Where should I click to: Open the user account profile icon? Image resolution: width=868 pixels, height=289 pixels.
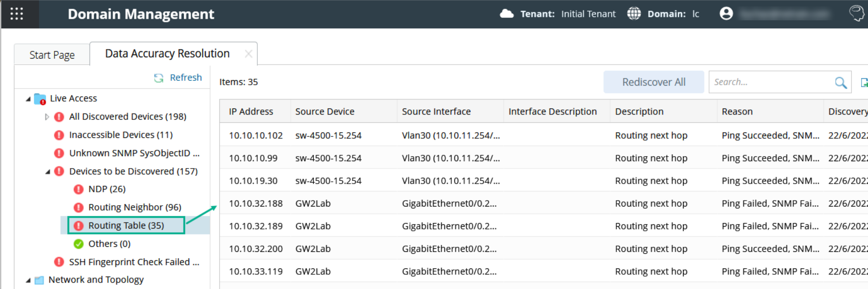pos(726,14)
